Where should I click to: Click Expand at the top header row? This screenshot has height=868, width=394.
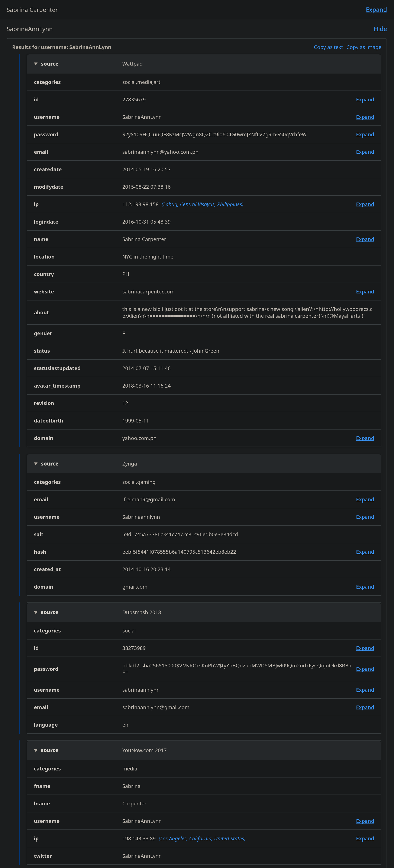376,10
